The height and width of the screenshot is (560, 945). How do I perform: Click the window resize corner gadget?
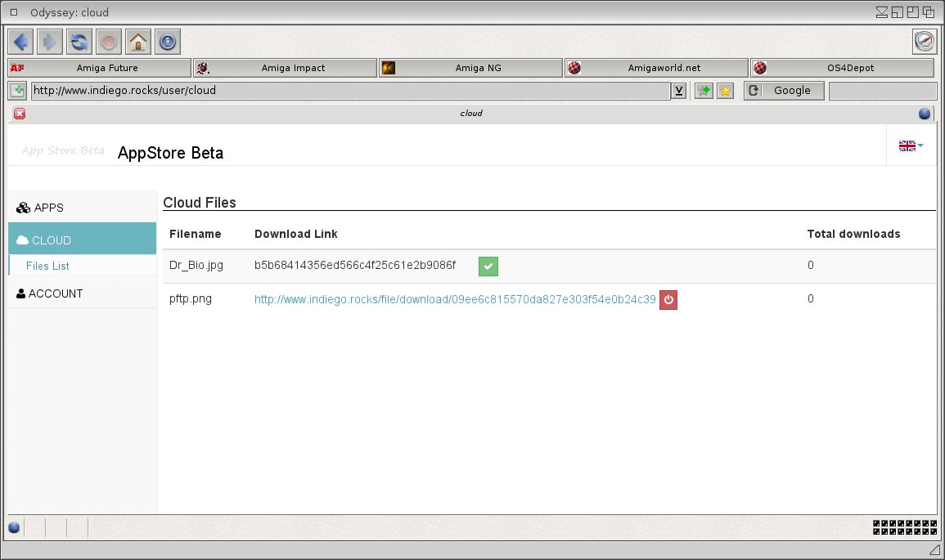[x=934, y=549]
